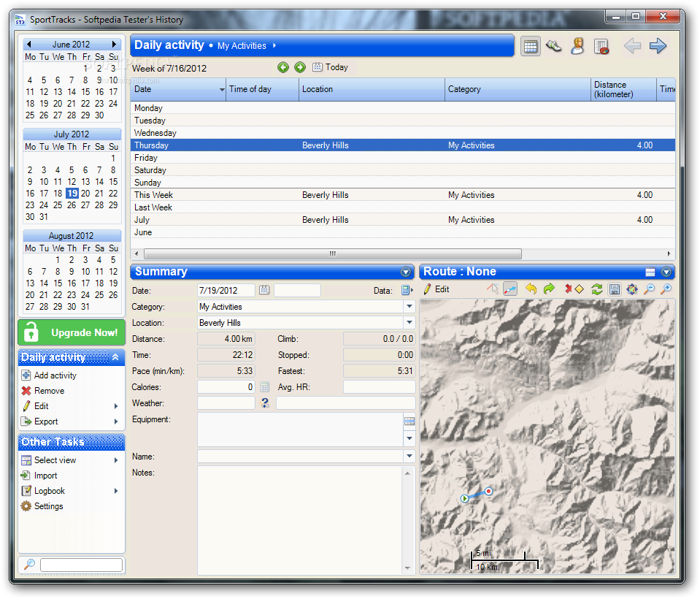The width and height of the screenshot is (700, 599).
Task: Click Remove activity
Action: point(43,391)
